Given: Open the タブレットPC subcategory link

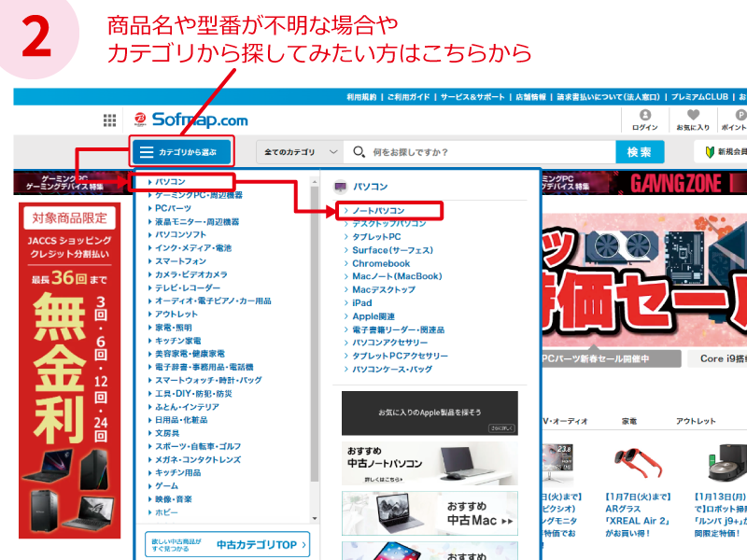Looking at the screenshot, I should tap(376, 237).
